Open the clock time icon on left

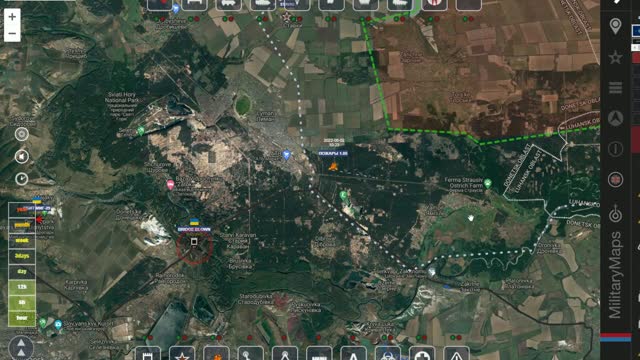pos(22,179)
